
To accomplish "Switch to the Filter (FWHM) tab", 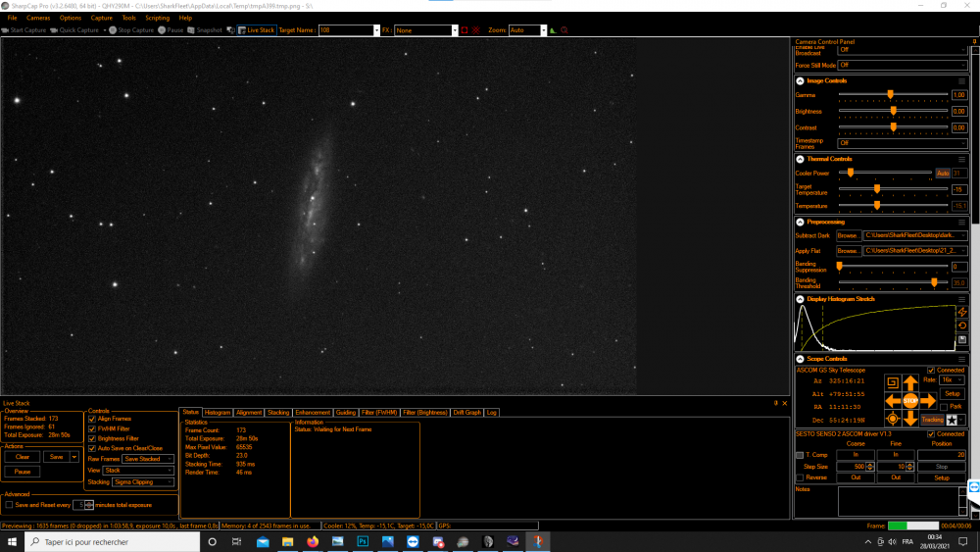I will click(378, 413).
